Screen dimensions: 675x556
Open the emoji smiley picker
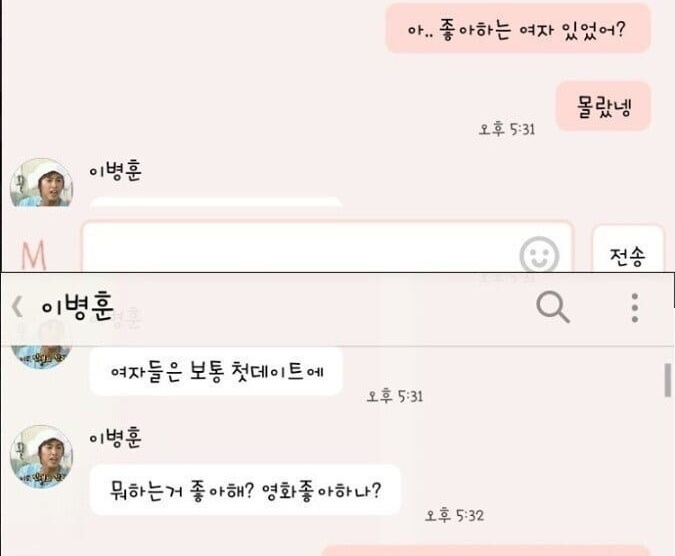coord(539,255)
